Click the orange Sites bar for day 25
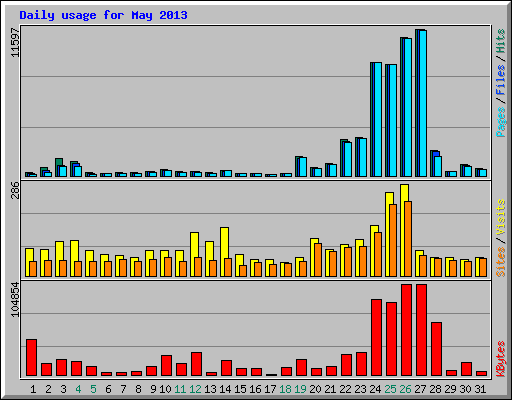The width and height of the screenshot is (512, 400). click(x=393, y=240)
